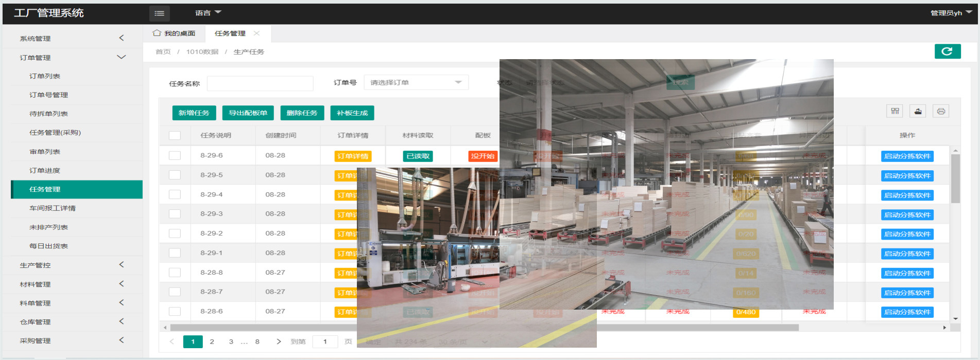Check the row 8-28-8 checkbox
This screenshot has height=360, width=980.
coord(175,273)
